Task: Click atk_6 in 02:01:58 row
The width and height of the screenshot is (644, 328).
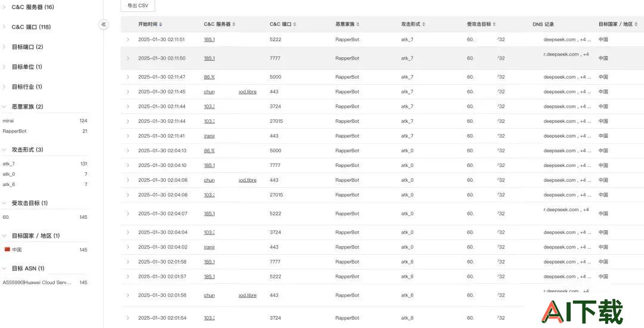Action: tap(407, 261)
